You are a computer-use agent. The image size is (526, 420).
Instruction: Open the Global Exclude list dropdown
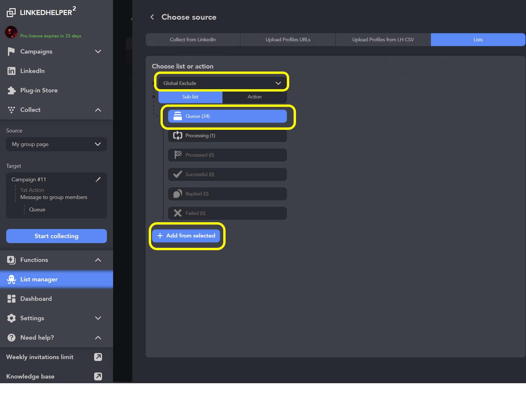tap(221, 83)
